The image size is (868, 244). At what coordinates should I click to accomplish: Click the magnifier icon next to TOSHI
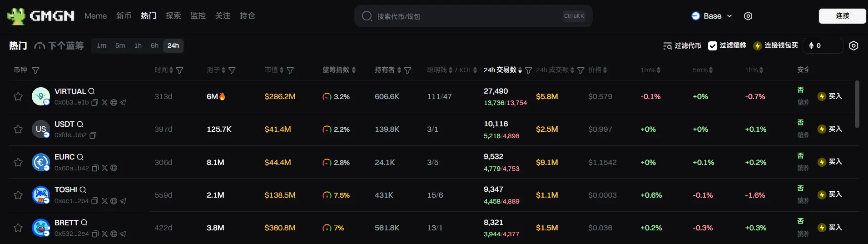83,189
